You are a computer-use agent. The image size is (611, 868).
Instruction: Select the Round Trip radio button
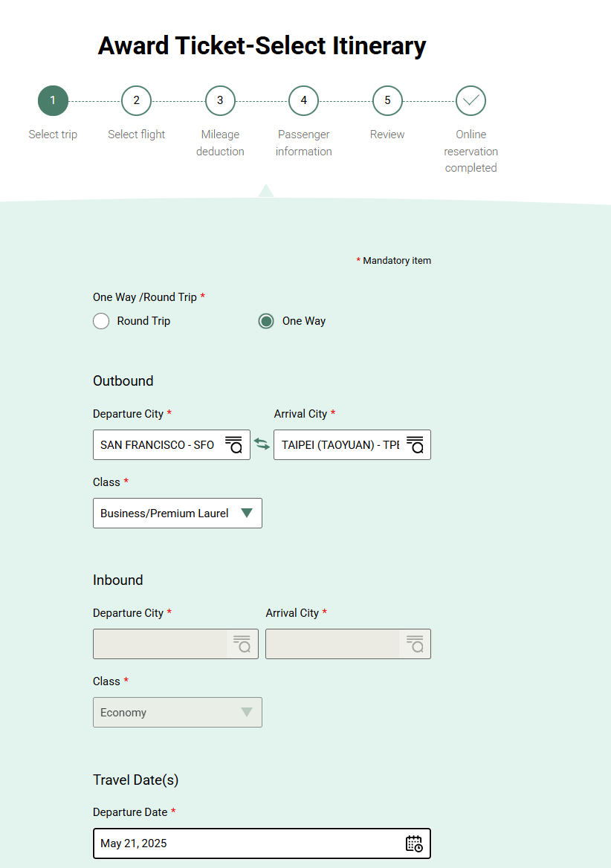pos(101,321)
